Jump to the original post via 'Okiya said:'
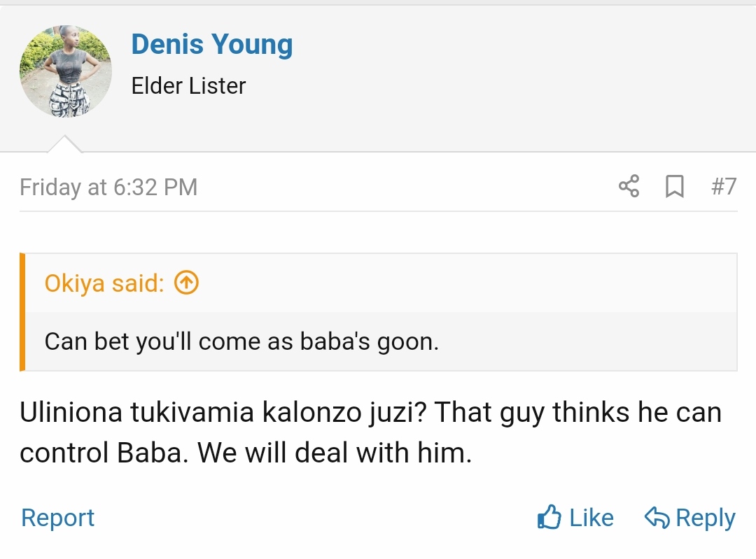This screenshot has height=559, width=756. click(104, 283)
